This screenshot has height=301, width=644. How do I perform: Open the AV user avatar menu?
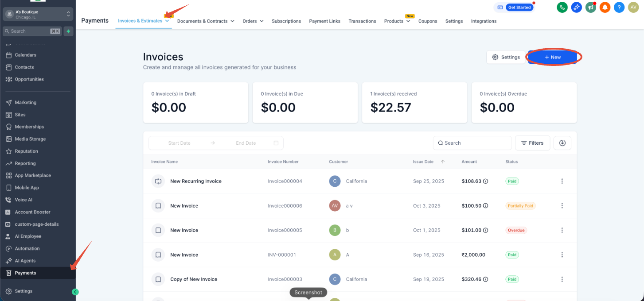633,7
